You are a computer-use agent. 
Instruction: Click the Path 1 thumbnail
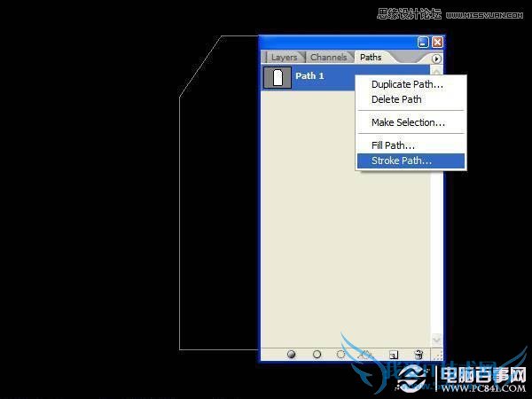(x=278, y=78)
